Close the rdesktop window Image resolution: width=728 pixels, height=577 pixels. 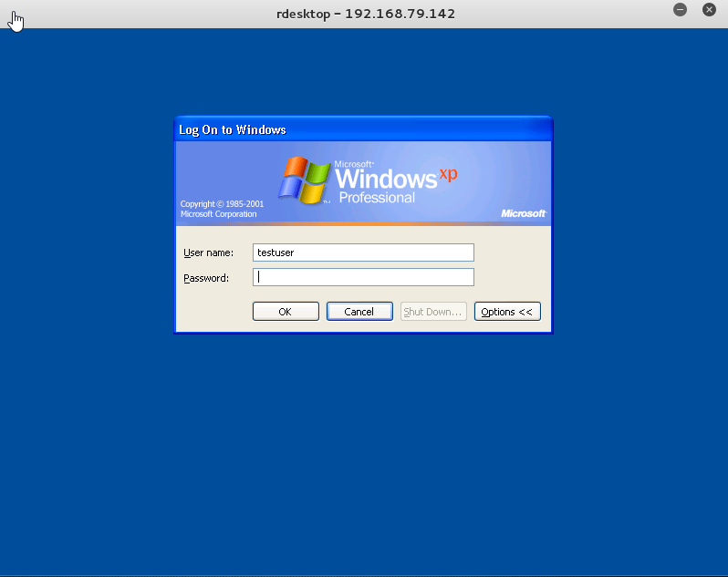tap(709, 10)
